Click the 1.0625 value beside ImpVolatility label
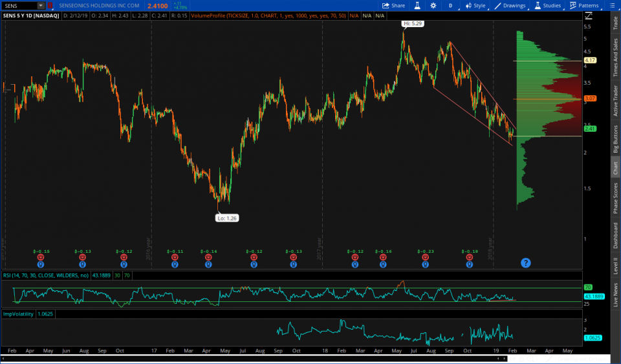This screenshot has height=364, width=621. click(x=45, y=314)
